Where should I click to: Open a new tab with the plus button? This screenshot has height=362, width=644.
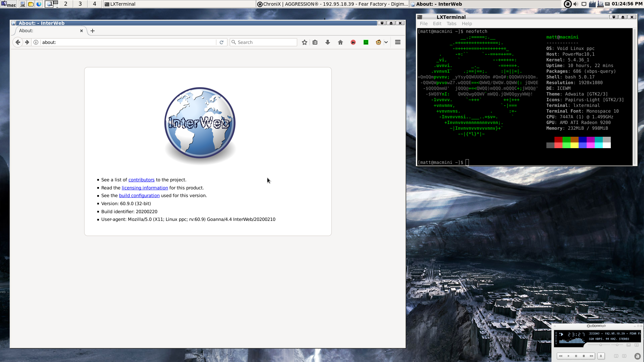tap(93, 31)
